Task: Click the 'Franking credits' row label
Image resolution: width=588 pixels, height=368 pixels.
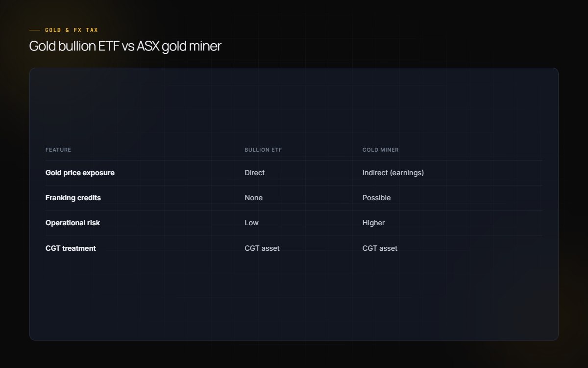Action: point(73,198)
